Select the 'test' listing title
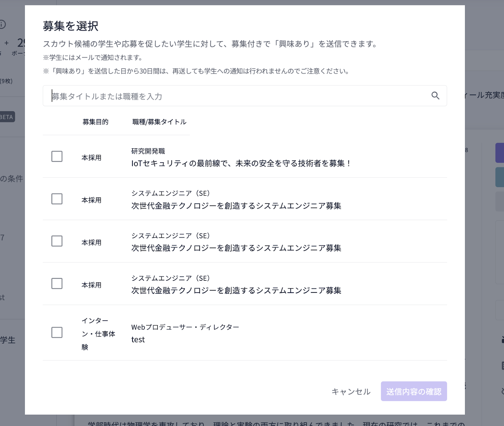Image resolution: width=504 pixels, height=426 pixels. tap(138, 340)
